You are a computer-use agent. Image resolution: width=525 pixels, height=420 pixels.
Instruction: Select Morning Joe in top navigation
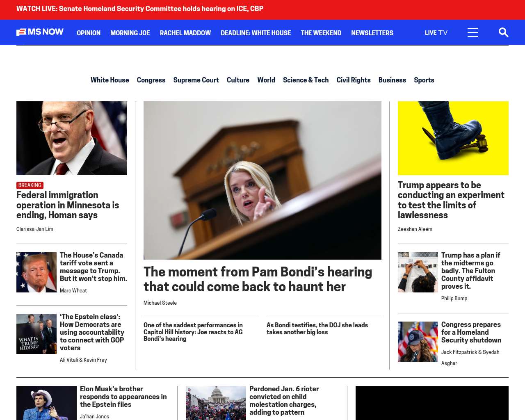point(130,33)
